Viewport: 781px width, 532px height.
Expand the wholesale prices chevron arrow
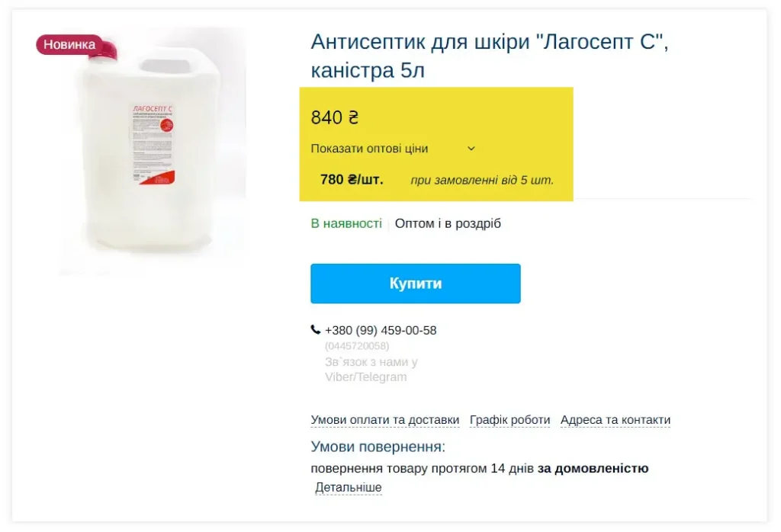click(x=471, y=149)
